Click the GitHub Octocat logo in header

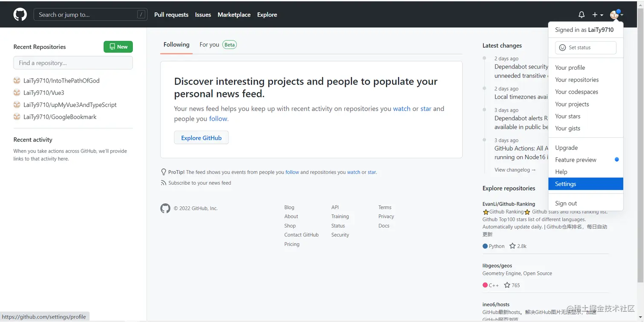coord(20,14)
